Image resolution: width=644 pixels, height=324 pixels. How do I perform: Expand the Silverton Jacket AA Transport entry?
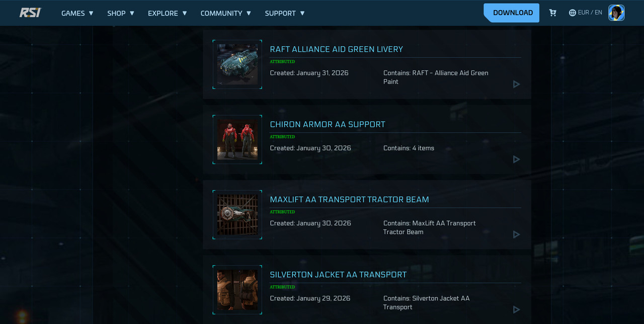[516, 309]
